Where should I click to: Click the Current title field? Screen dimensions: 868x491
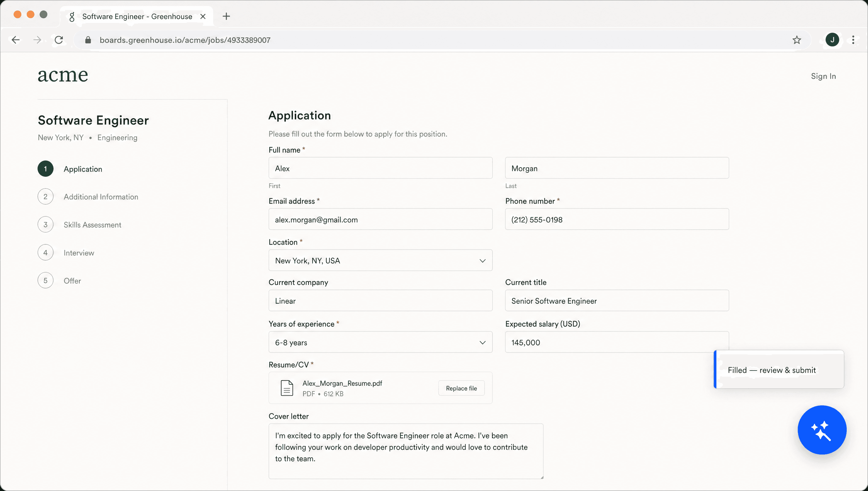[x=617, y=300]
